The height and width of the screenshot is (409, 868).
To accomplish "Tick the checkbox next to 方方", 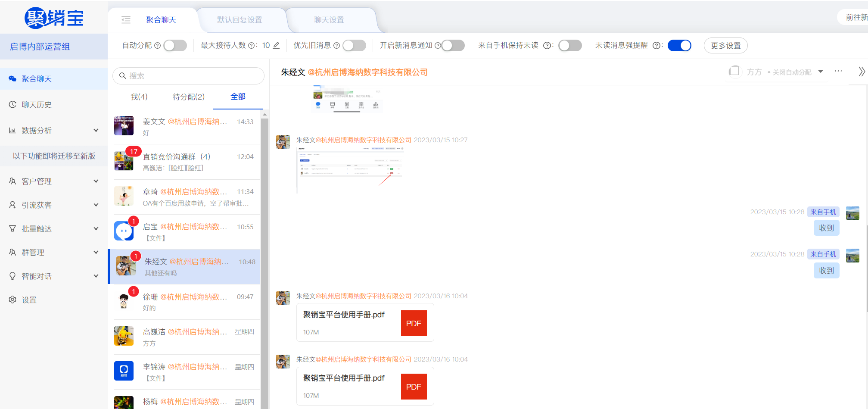I will [x=734, y=71].
